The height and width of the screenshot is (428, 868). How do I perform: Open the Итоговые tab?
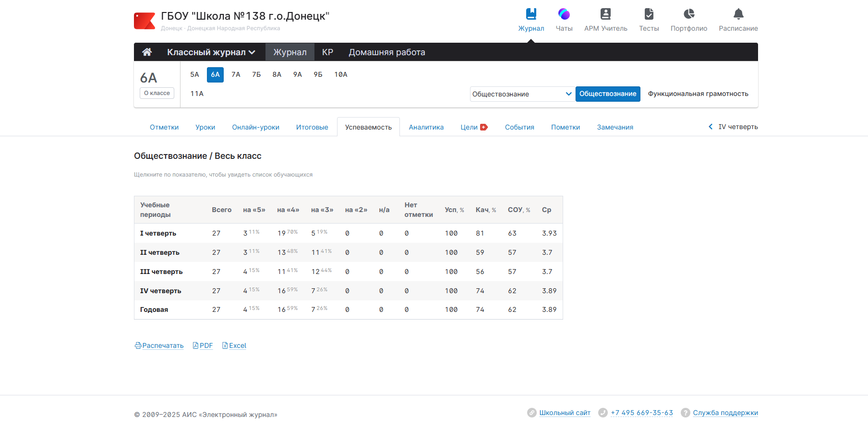tap(312, 127)
